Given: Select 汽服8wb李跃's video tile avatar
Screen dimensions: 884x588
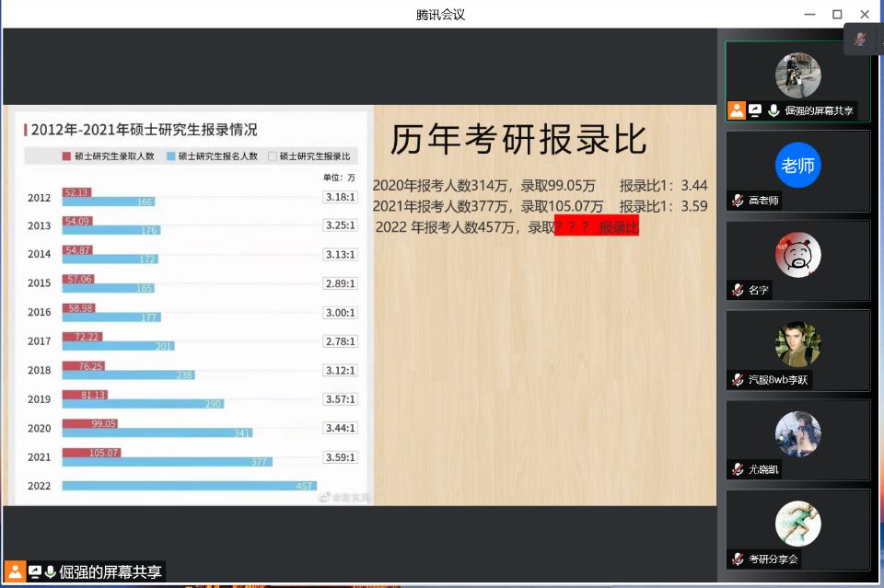Looking at the screenshot, I should [797, 344].
